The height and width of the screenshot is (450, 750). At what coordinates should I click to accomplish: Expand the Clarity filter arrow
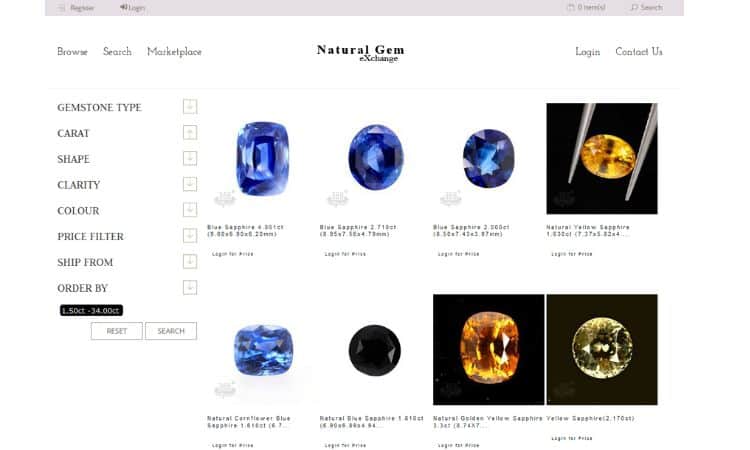[190, 184]
